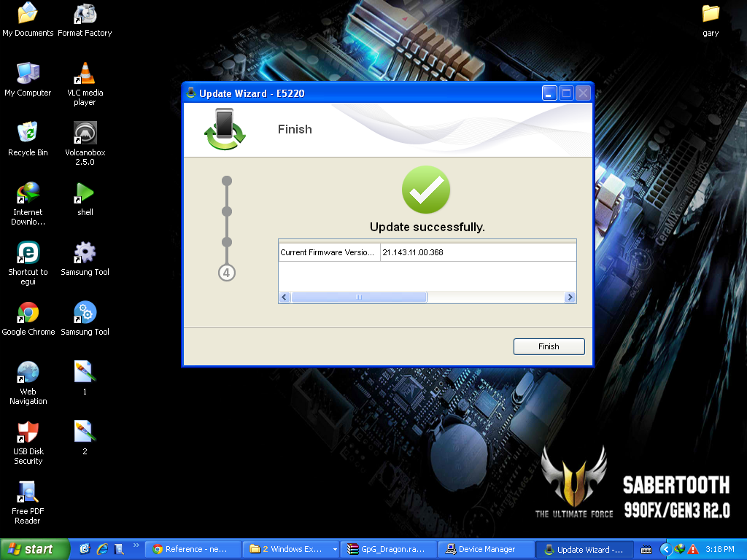Switch to GpG_Dragon.rar taskbar item
Screen dimensions: 747x560
(390, 549)
